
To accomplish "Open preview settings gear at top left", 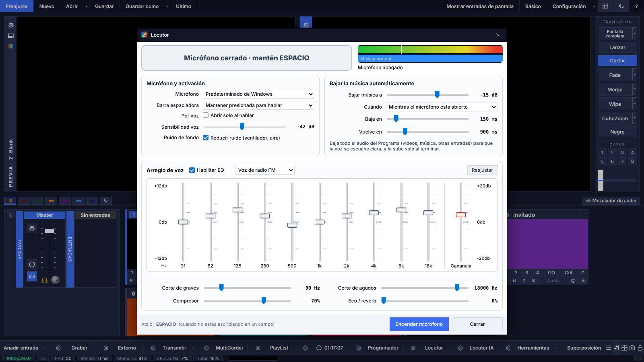I will tap(11, 25).
